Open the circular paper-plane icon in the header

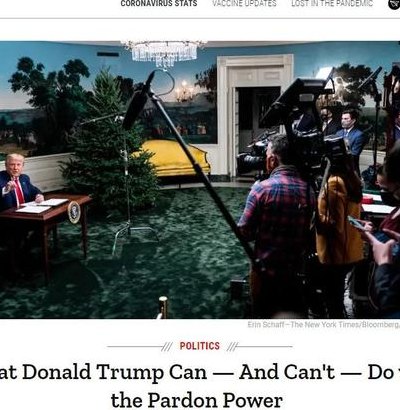click(395, 3)
